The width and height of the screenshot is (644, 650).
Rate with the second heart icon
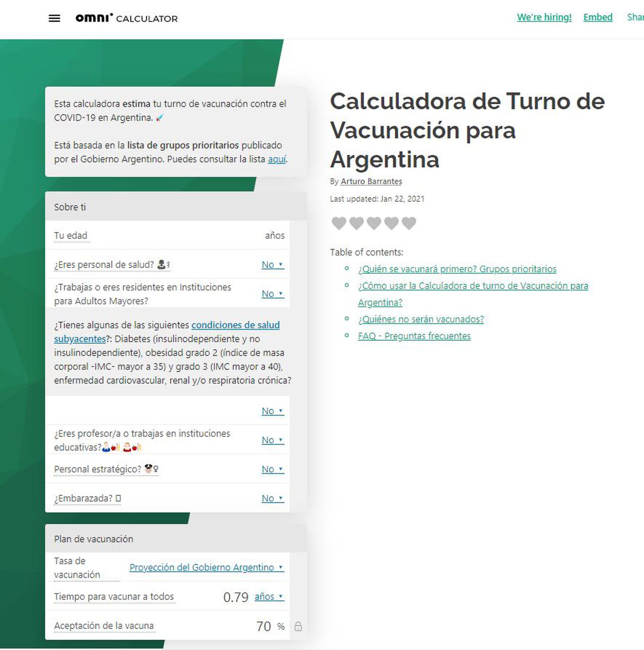(x=356, y=223)
